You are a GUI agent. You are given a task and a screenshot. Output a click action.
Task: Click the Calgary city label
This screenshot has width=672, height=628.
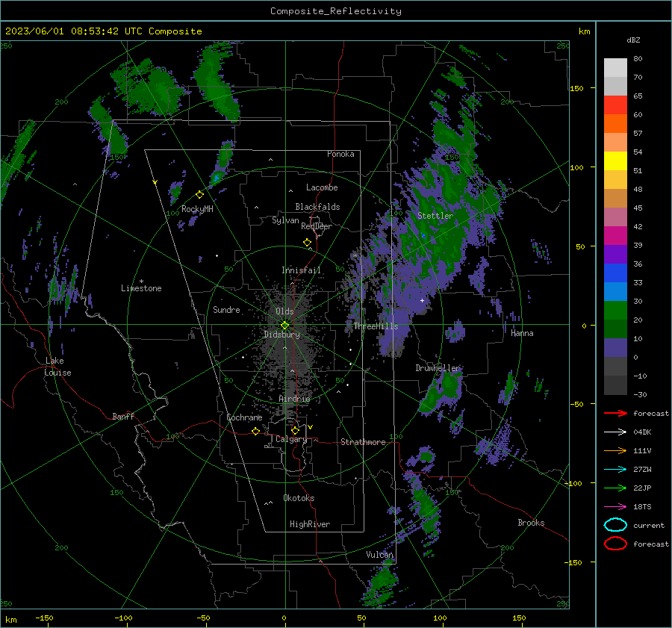click(x=291, y=439)
